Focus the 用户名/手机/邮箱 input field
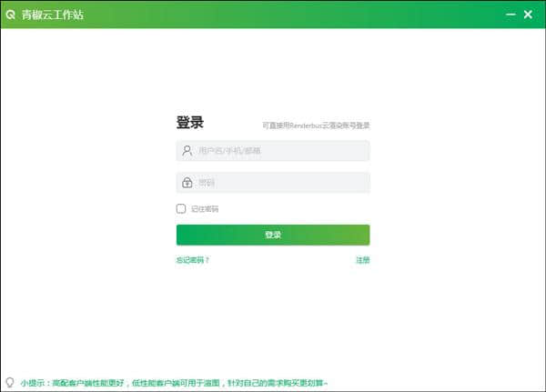 point(282,150)
